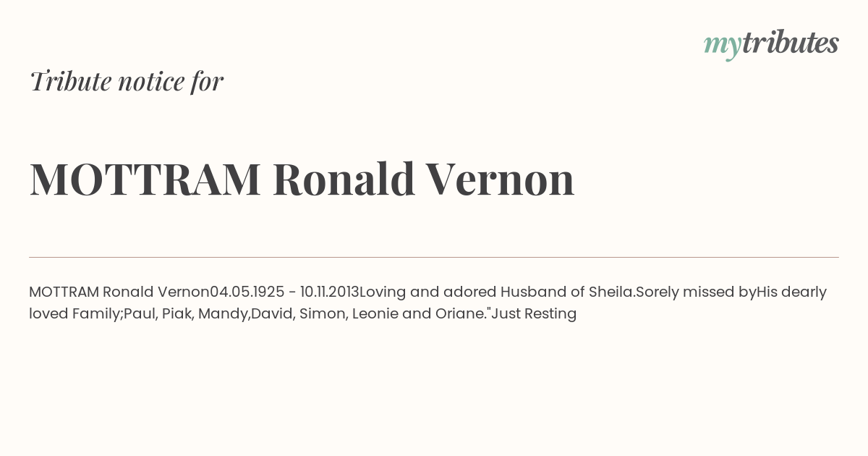Click the death date 10.11.2013
This screenshot has width=868, height=456.
(x=329, y=292)
